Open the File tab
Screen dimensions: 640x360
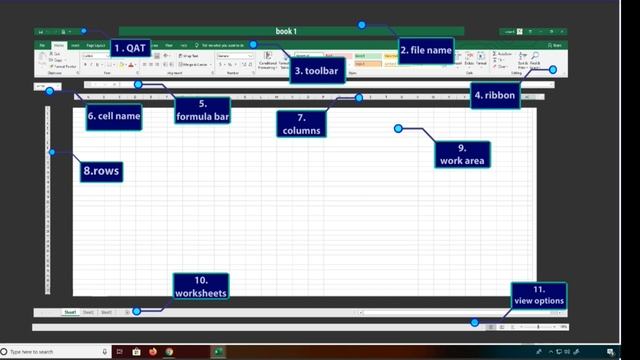pyautogui.click(x=42, y=45)
